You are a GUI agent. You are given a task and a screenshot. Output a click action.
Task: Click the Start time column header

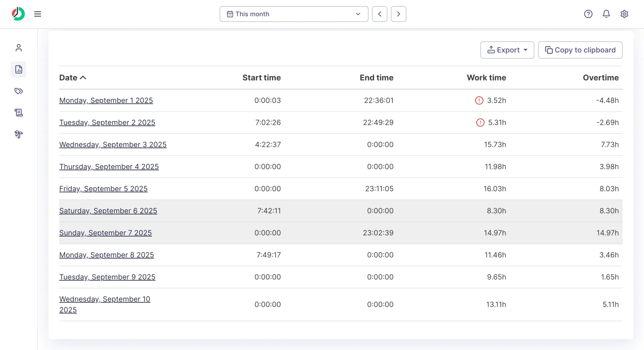pos(262,77)
